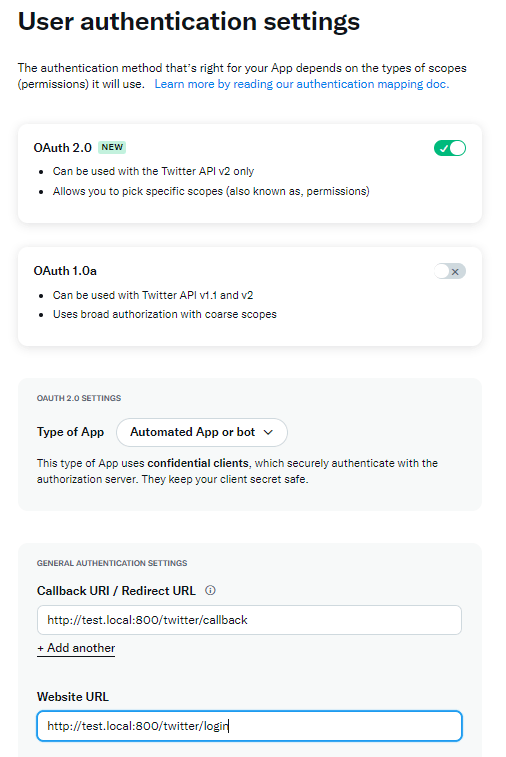Click the Type of App label

point(70,432)
